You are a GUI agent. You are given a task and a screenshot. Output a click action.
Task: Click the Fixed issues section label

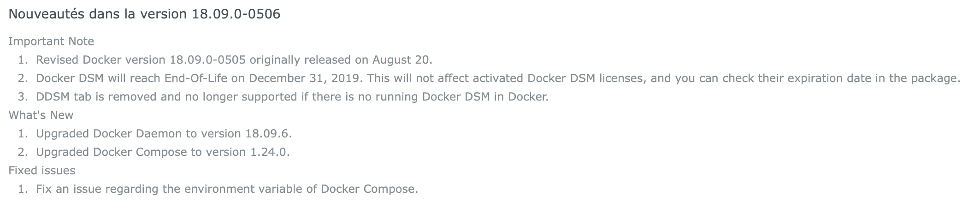point(42,170)
